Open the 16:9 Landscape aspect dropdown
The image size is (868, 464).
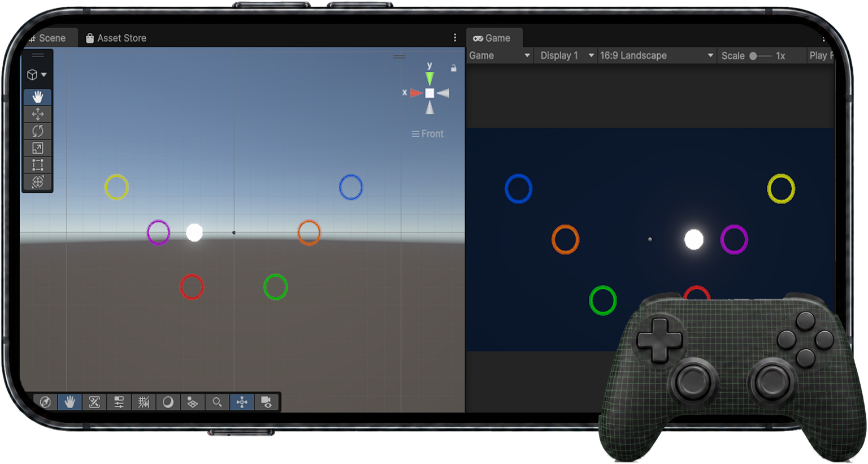pos(657,55)
